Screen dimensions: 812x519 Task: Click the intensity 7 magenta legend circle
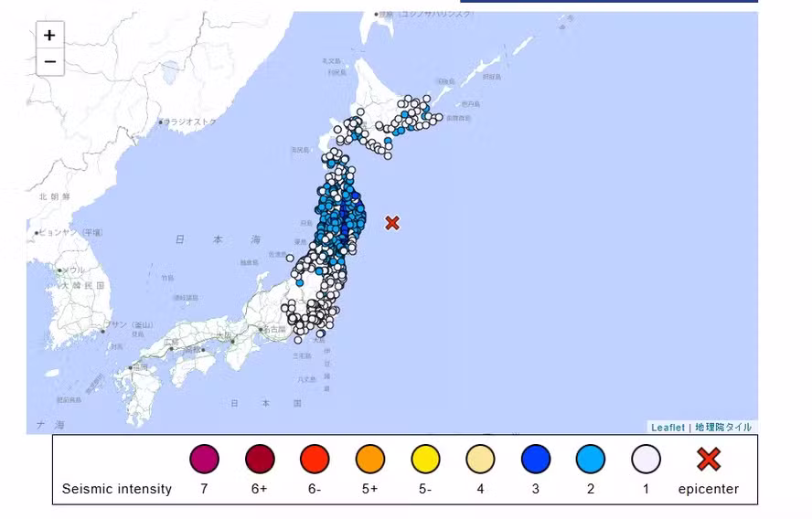204,459
